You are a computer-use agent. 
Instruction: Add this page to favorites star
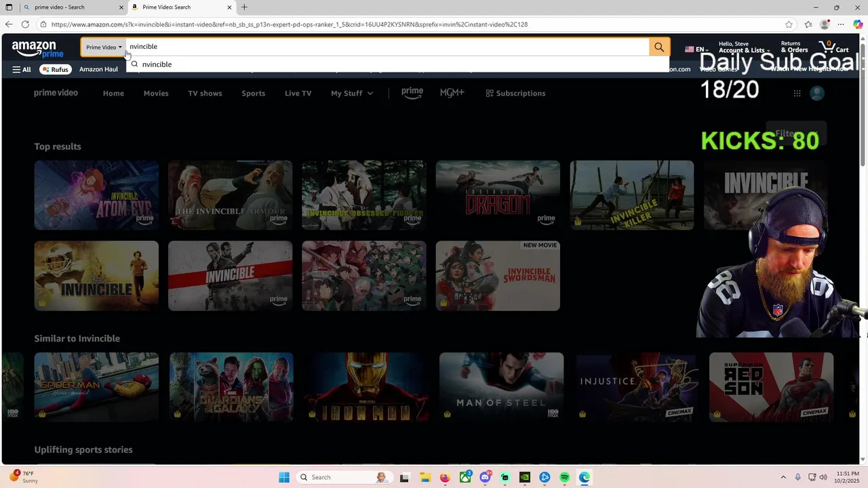pyautogui.click(x=789, y=24)
